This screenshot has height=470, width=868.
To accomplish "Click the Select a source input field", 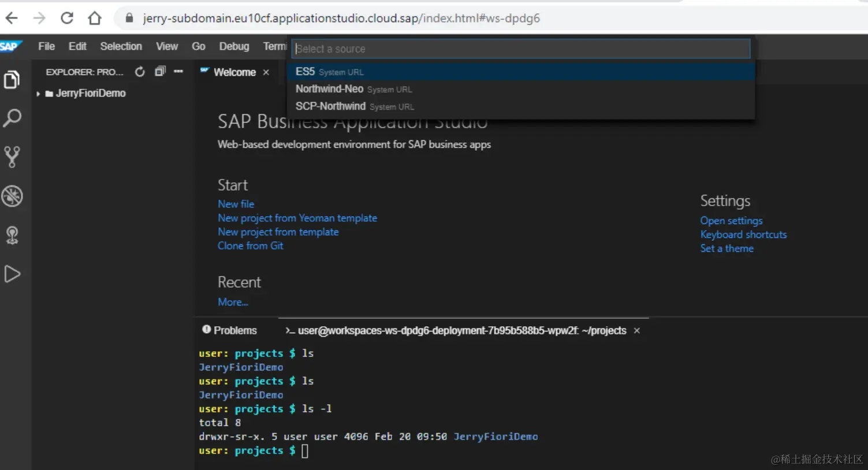I will point(521,49).
